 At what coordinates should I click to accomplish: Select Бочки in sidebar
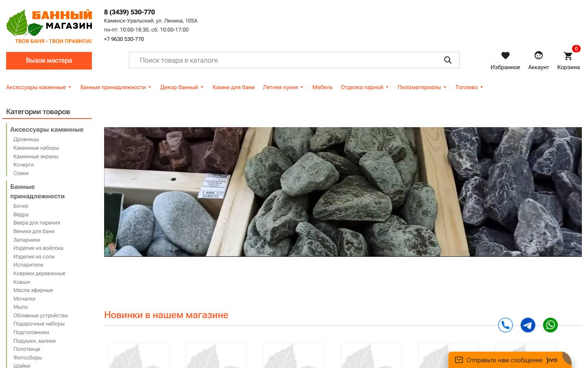pyautogui.click(x=21, y=206)
